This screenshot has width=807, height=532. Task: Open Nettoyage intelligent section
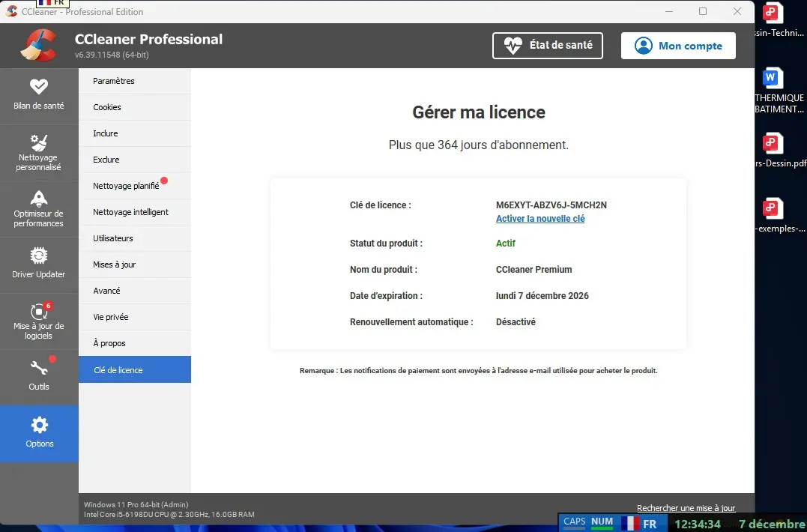[135, 212]
